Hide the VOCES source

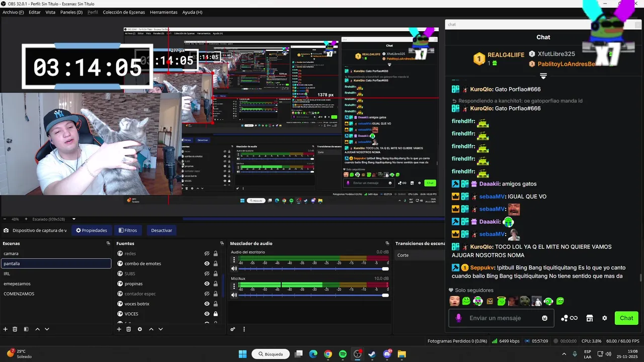pyautogui.click(x=207, y=314)
